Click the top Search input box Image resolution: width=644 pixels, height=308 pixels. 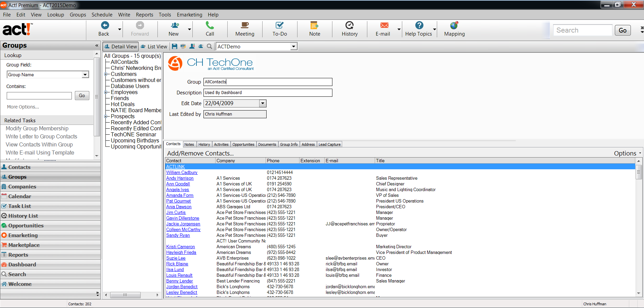tap(583, 30)
